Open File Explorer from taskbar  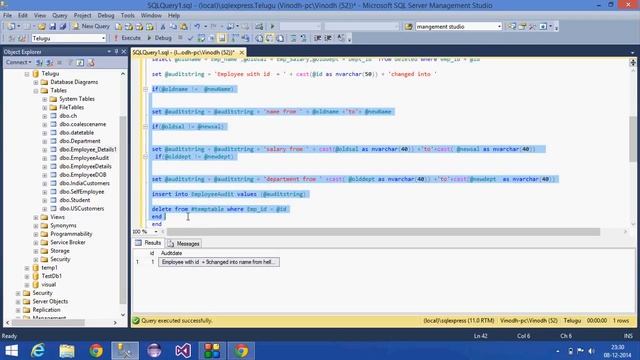coord(67,351)
